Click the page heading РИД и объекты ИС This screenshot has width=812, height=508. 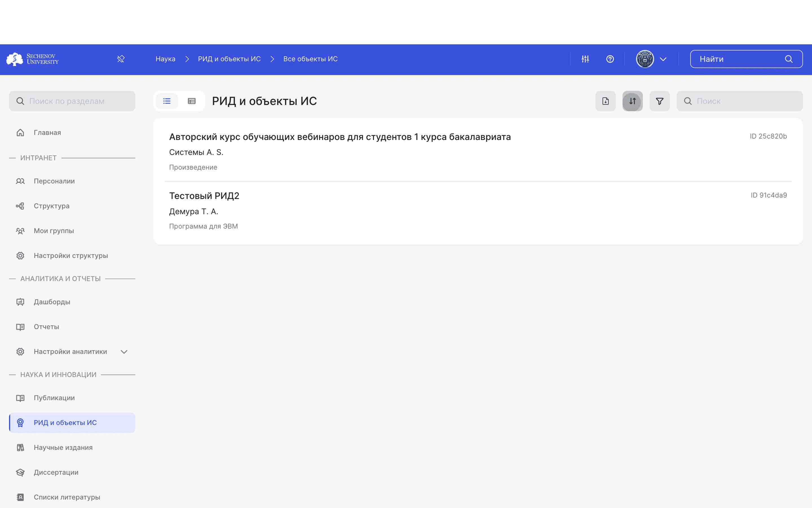pyautogui.click(x=264, y=101)
